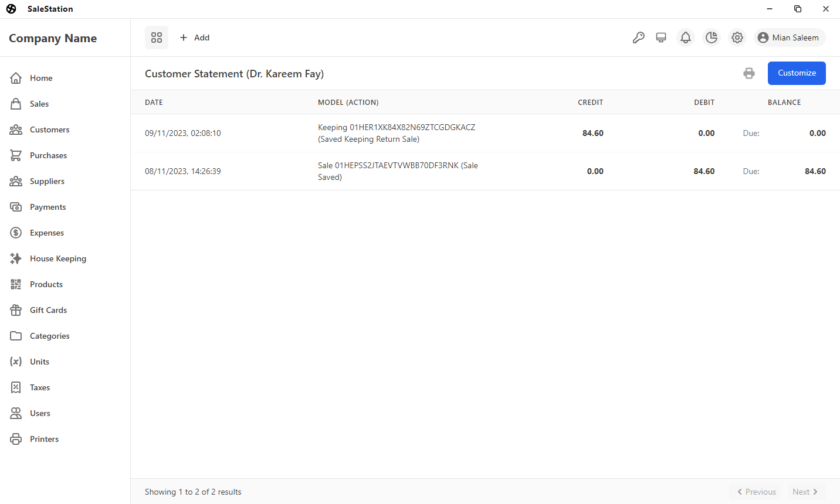Click the key icon in the top toolbar
This screenshot has height=504, width=840.
point(639,37)
